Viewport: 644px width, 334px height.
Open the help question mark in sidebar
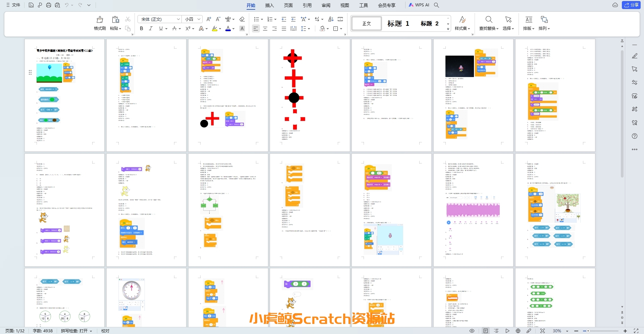click(635, 136)
